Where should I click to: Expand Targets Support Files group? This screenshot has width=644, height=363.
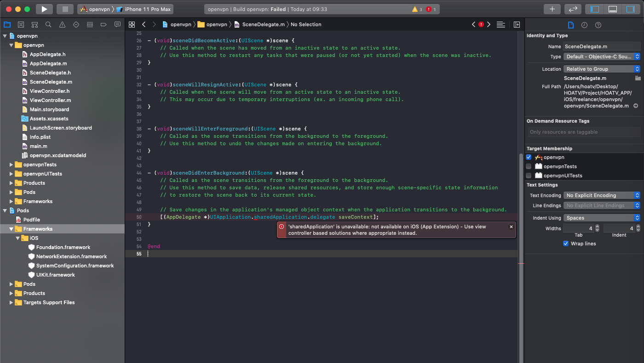click(x=11, y=302)
